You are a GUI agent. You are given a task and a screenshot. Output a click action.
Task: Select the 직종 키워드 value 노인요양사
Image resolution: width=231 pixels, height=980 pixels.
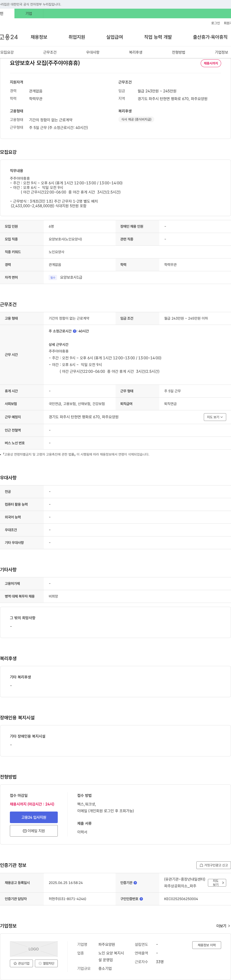57,252
